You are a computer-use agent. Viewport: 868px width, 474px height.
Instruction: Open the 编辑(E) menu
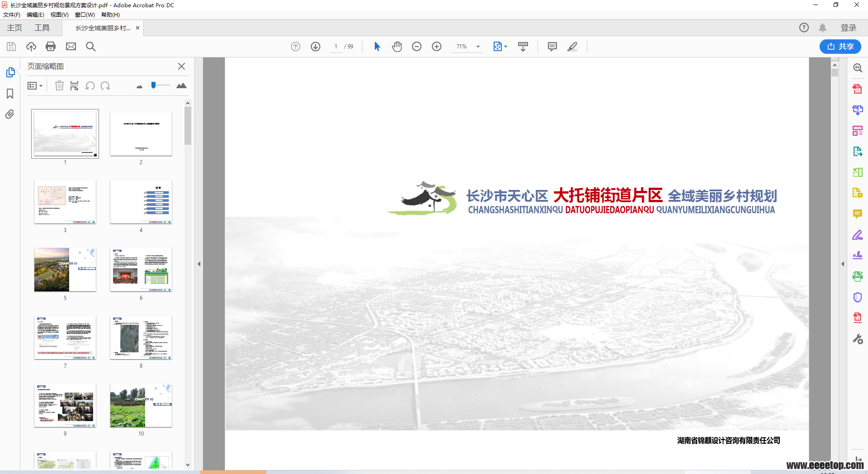click(35, 14)
